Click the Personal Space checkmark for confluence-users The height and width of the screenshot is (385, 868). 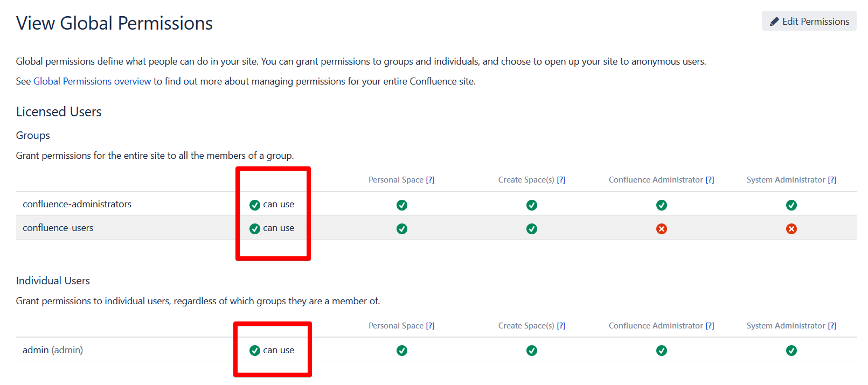(402, 229)
